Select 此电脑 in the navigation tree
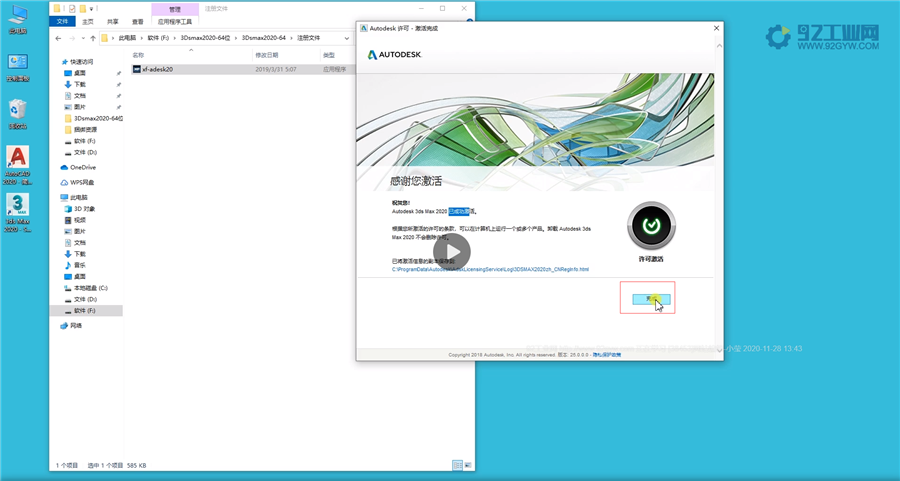This screenshot has width=900, height=481. (74, 197)
